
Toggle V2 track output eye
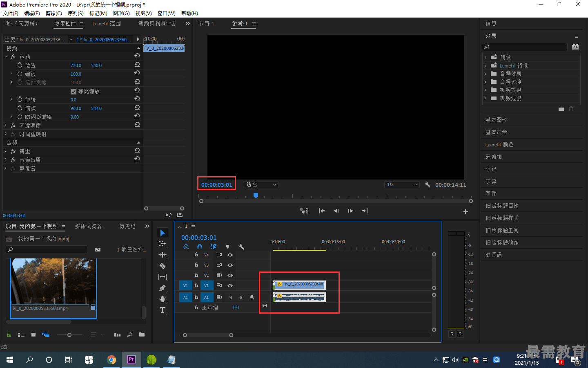pos(230,275)
